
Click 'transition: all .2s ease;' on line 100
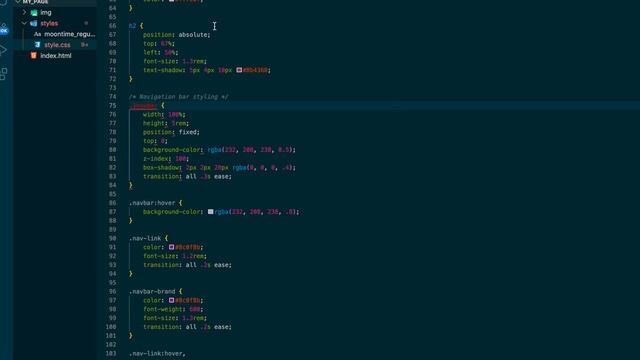point(187,327)
